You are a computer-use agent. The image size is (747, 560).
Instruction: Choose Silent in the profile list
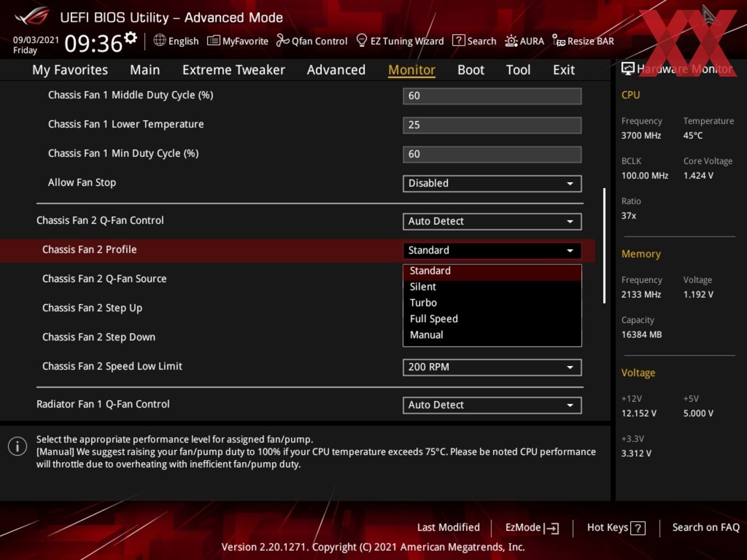492,287
